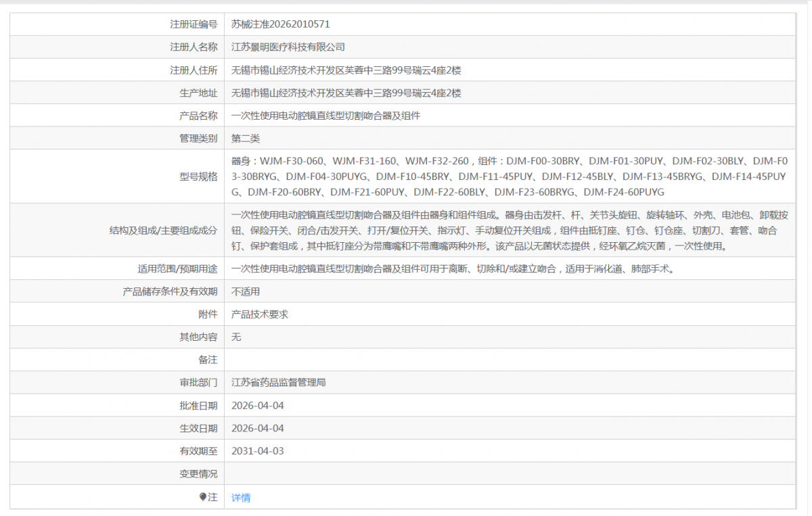Viewport: 812px width, 516px height.
Task: Click the model specification text starting 器身：WJM-F30-060
Action: pyautogui.click(x=510, y=177)
